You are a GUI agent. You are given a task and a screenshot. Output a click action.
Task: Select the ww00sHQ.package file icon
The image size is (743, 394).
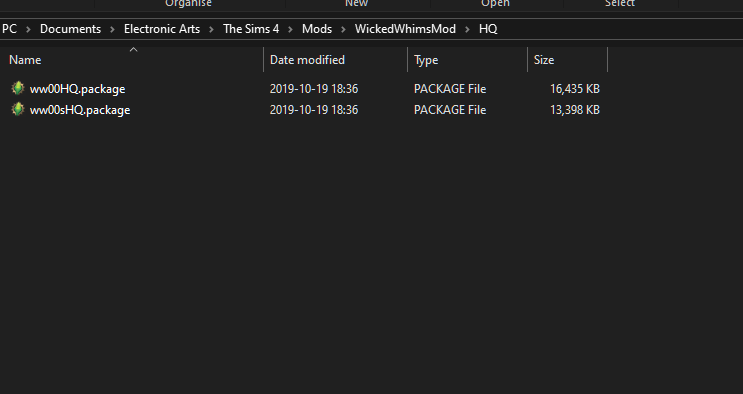(18, 109)
